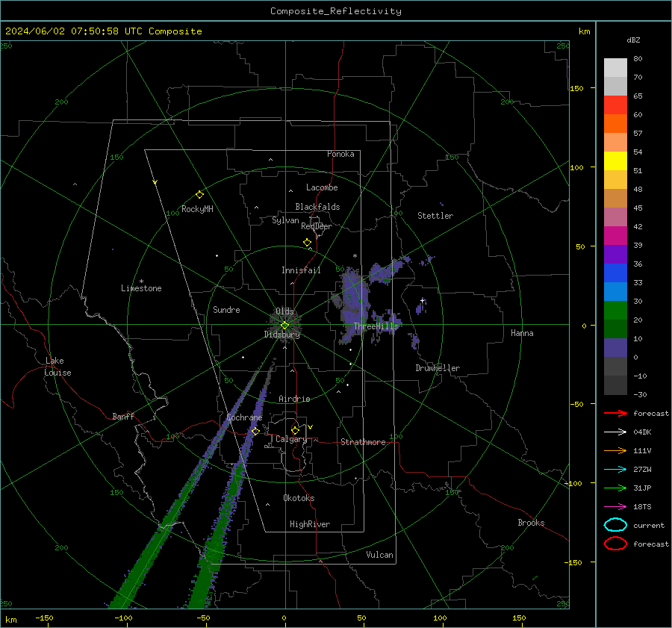Click the Okotoks label

coord(299,498)
